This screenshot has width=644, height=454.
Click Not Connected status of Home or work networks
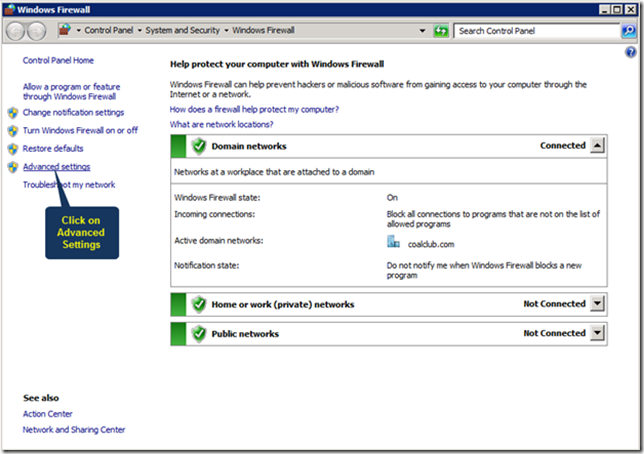click(x=554, y=304)
